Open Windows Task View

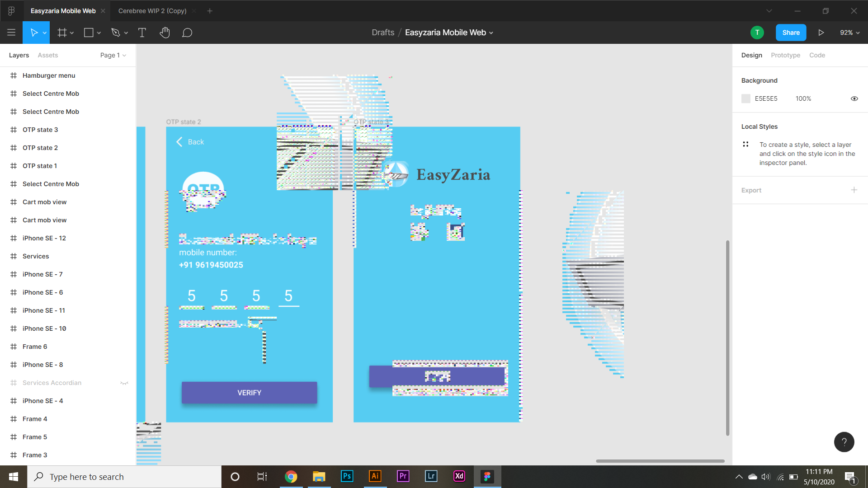click(262, 476)
